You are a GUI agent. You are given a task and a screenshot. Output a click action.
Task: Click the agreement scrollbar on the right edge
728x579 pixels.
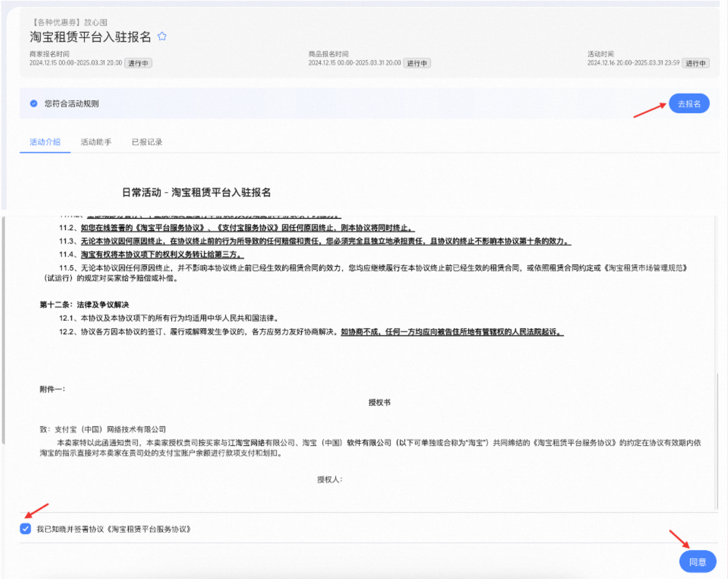[717, 441]
